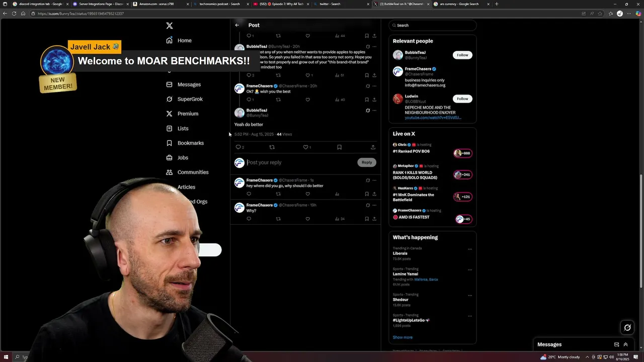Viewport: 644px width, 362px height.
Task: Click the X logo in the sidebar
Action: tap(170, 26)
